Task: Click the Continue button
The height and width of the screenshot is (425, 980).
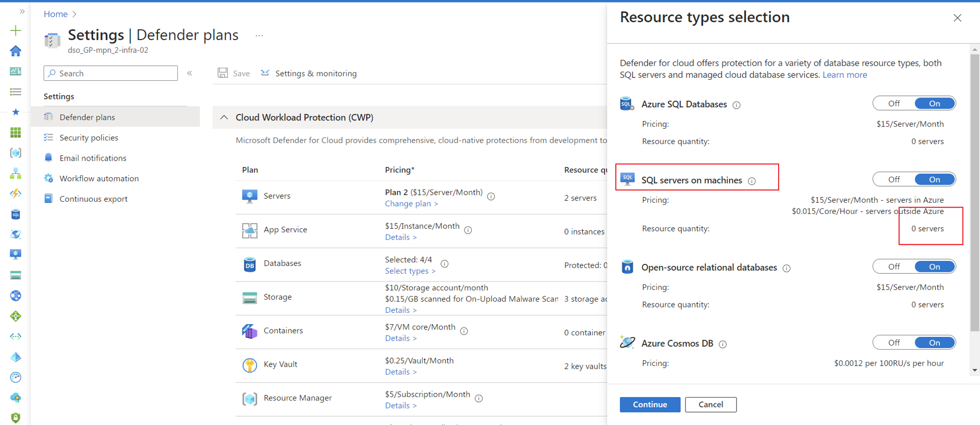Action: point(650,404)
